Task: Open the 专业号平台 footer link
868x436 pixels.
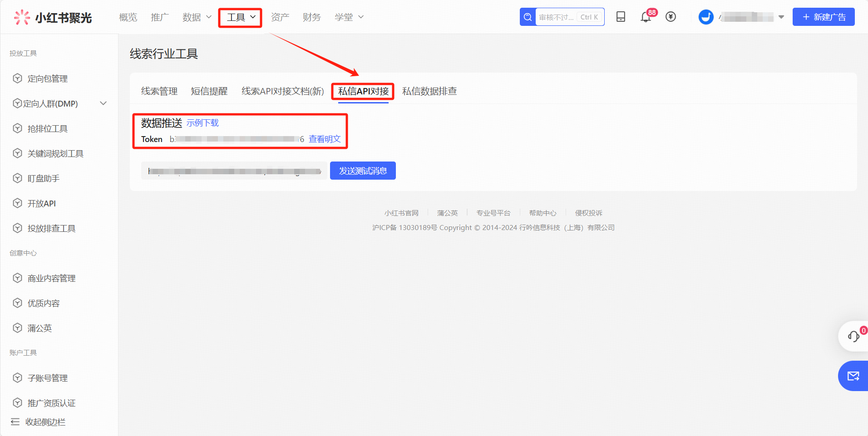Action: [493, 213]
